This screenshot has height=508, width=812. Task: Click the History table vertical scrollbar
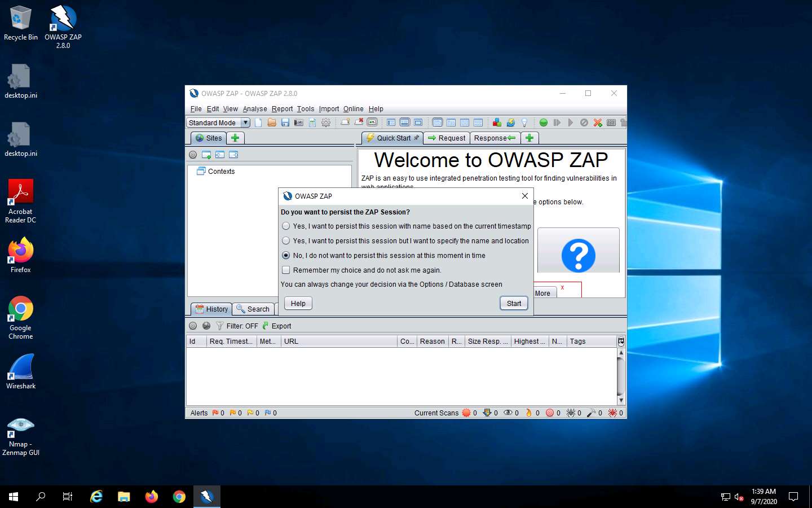(x=621, y=375)
